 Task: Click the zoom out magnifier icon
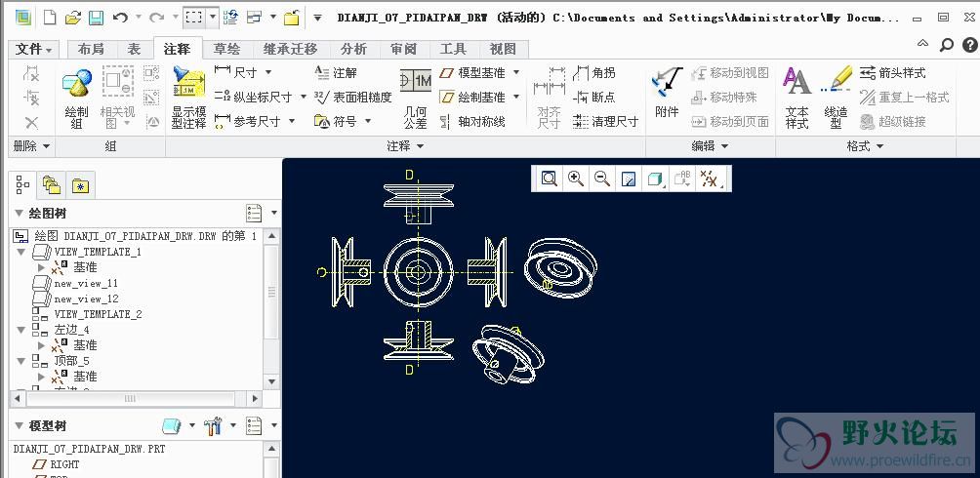(x=602, y=179)
